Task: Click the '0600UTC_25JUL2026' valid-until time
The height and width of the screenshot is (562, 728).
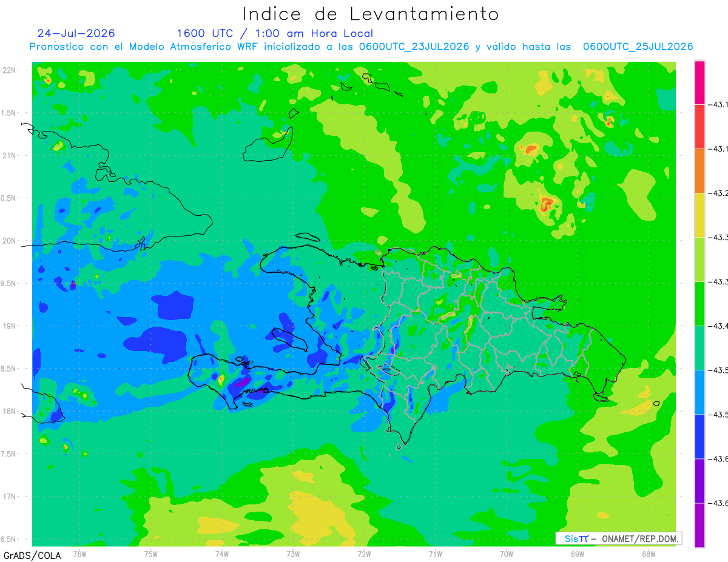Action: (x=638, y=47)
